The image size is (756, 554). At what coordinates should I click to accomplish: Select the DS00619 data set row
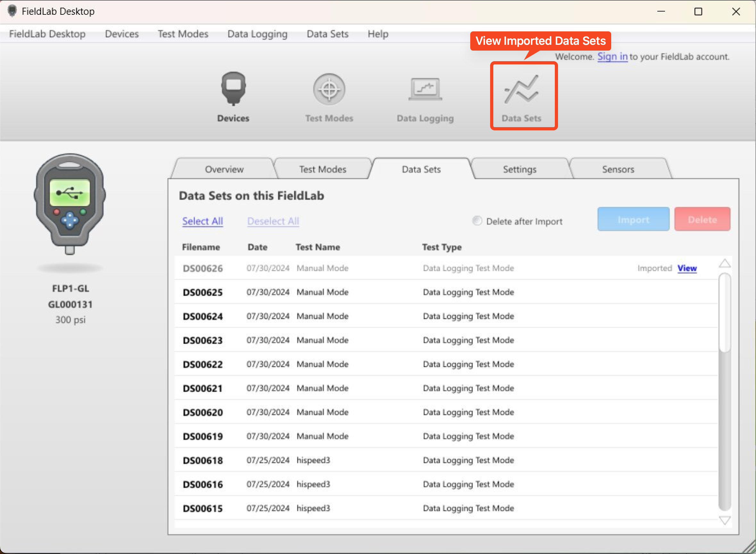point(446,436)
